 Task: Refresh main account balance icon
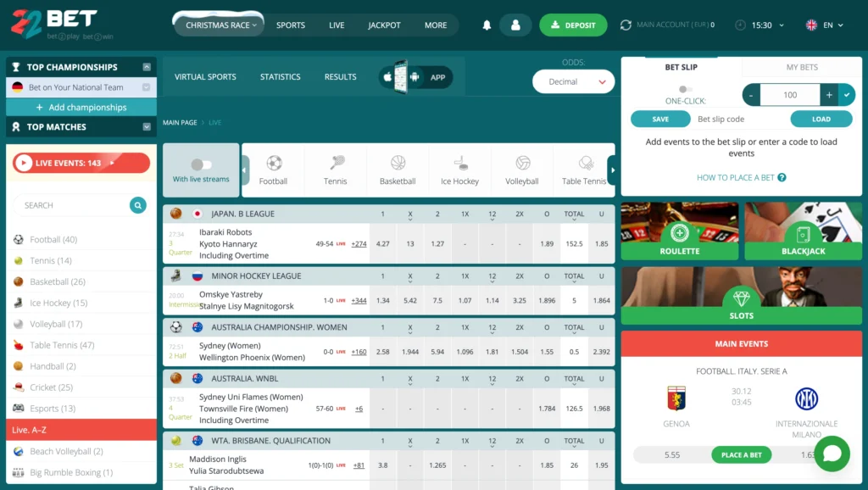click(626, 25)
